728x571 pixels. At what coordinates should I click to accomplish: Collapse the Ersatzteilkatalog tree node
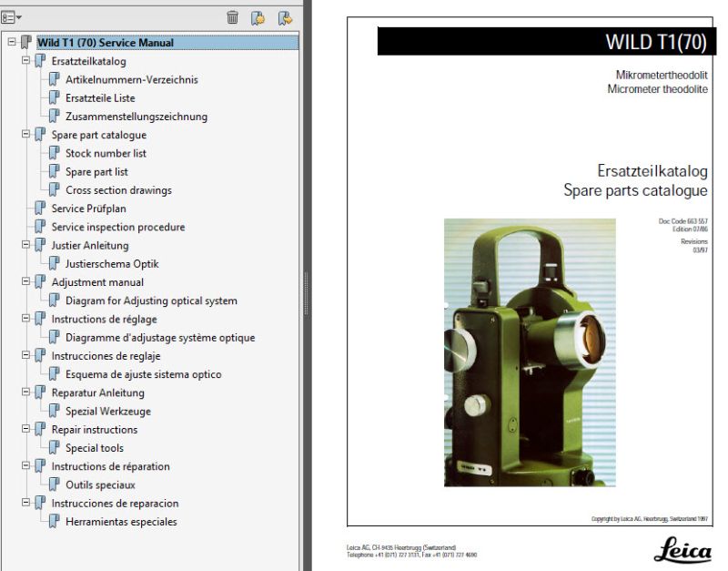26,60
